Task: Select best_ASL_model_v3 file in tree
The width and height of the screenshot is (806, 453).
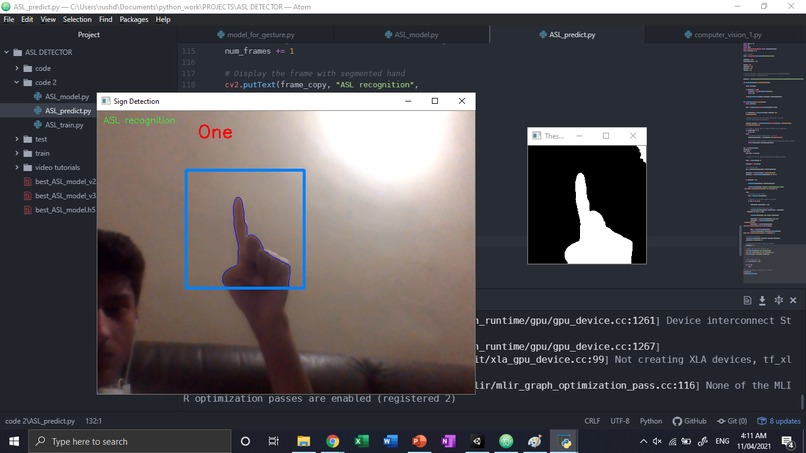Action: pyautogui.click(x=65, y=195)
